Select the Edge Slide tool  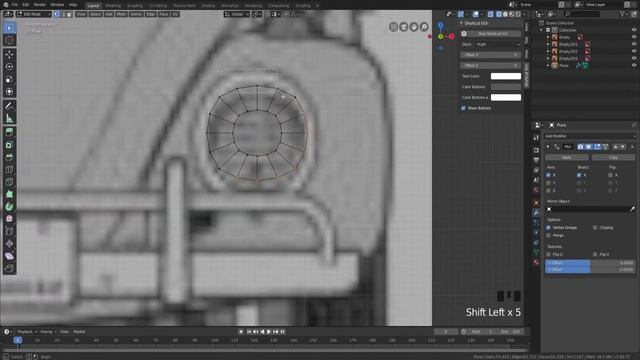9,231
